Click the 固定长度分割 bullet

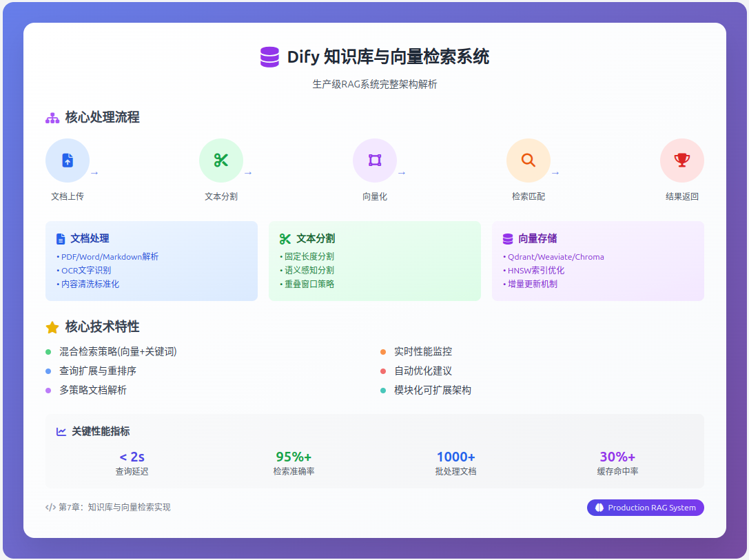click(x=307, y=257)
